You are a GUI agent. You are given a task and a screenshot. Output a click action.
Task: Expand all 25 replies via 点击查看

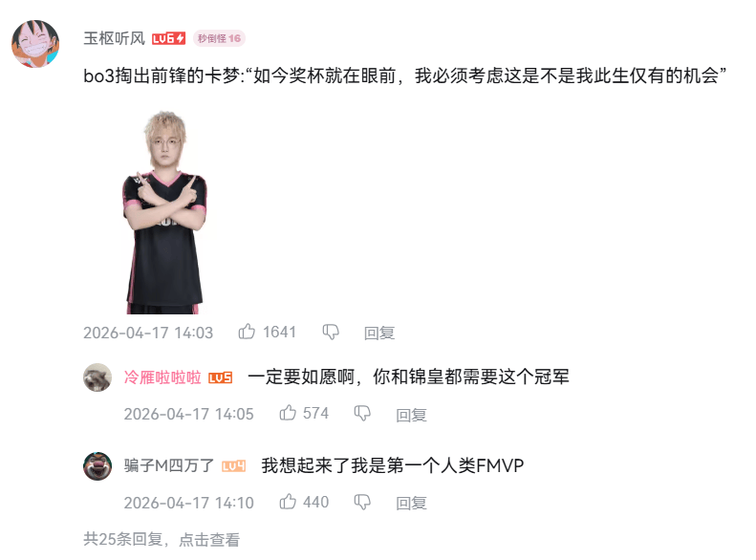tap(208, 539)
